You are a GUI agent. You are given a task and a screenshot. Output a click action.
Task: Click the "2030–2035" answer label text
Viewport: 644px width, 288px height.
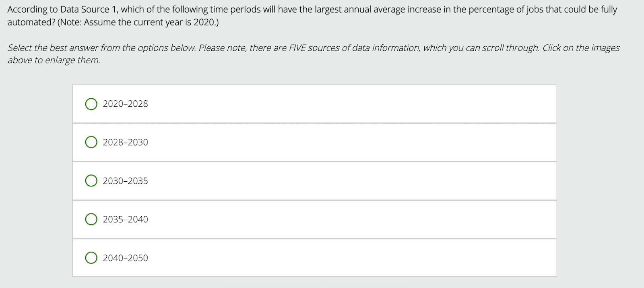(x=125, y=181)
